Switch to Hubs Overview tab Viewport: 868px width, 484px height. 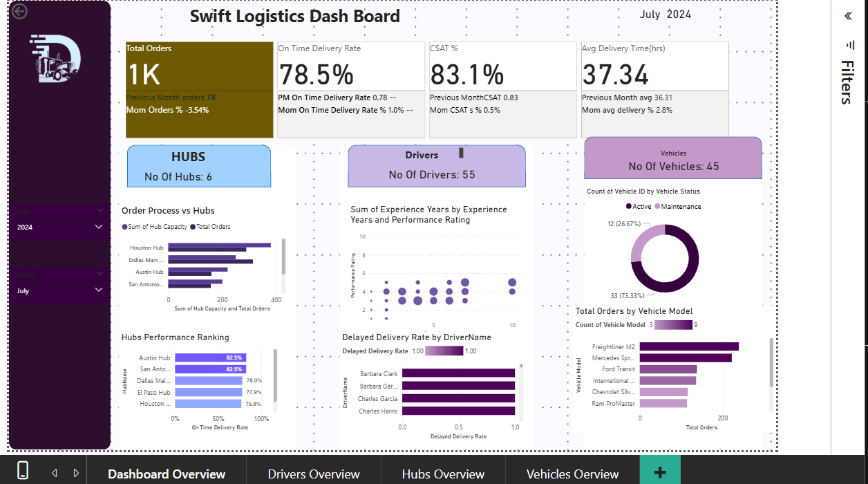443,474
